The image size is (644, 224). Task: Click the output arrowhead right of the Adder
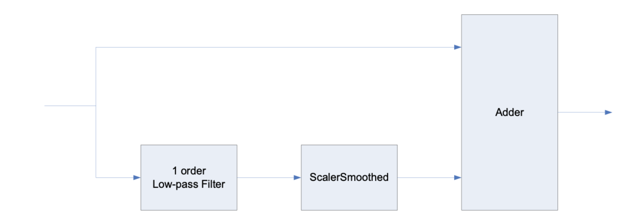608,112
